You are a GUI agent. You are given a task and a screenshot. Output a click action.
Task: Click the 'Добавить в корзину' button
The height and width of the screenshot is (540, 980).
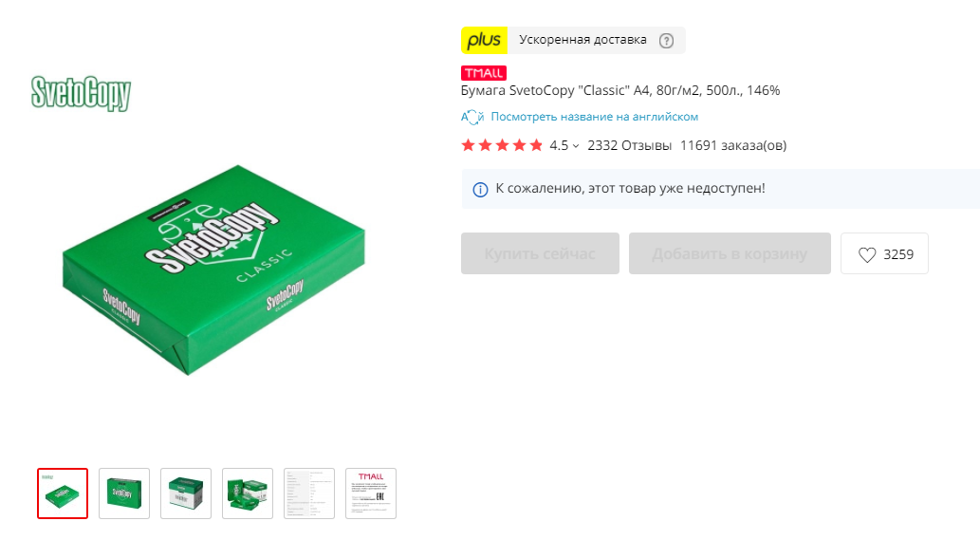click(730, 253)
